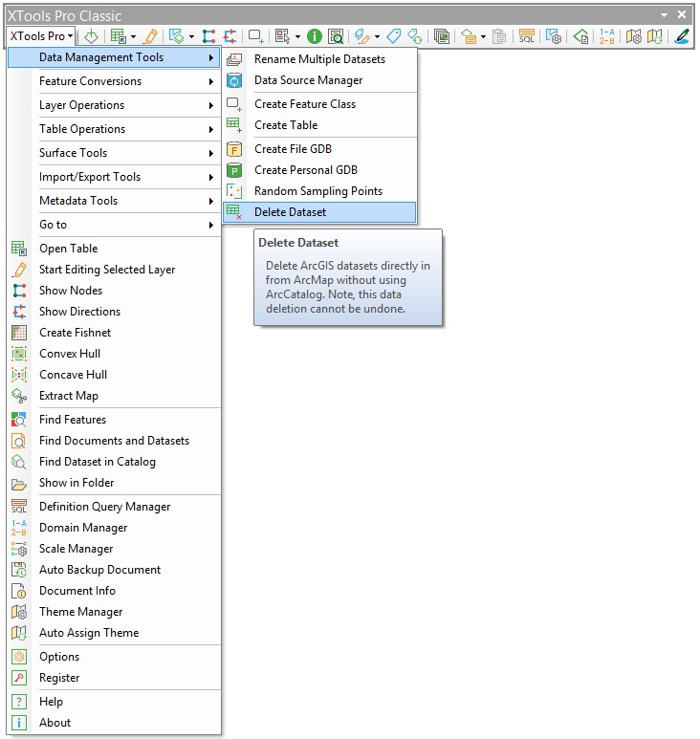Close the XTools Pro Classic toolbar
Screen dimensions: 700x739
(x=682, y=14)
